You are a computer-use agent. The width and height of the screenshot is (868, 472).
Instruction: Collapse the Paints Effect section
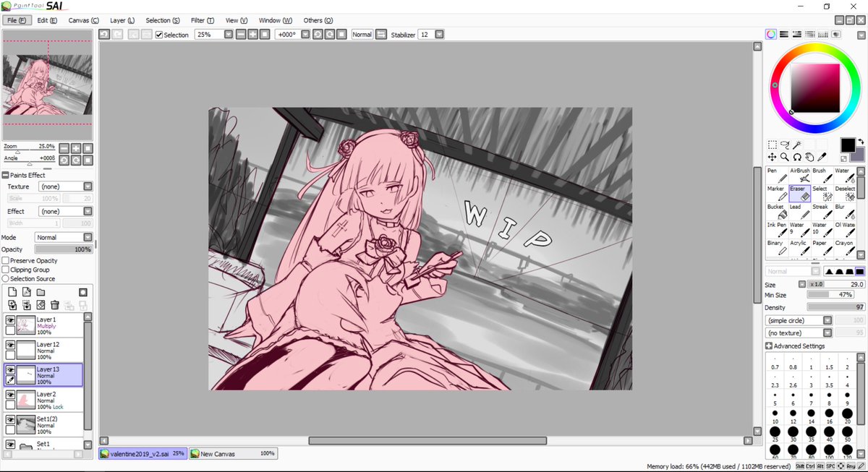click(5, 175)
